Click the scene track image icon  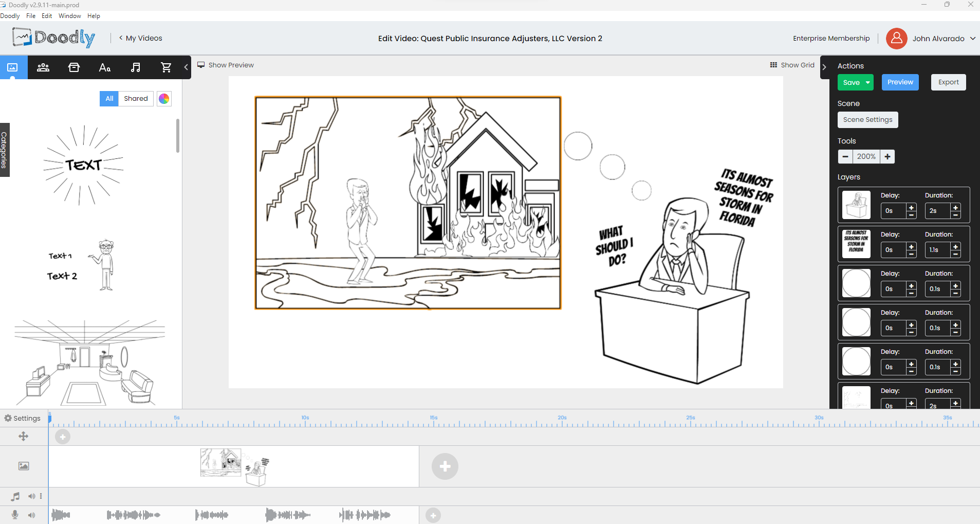pyautogui.click(x=24, y=466)
